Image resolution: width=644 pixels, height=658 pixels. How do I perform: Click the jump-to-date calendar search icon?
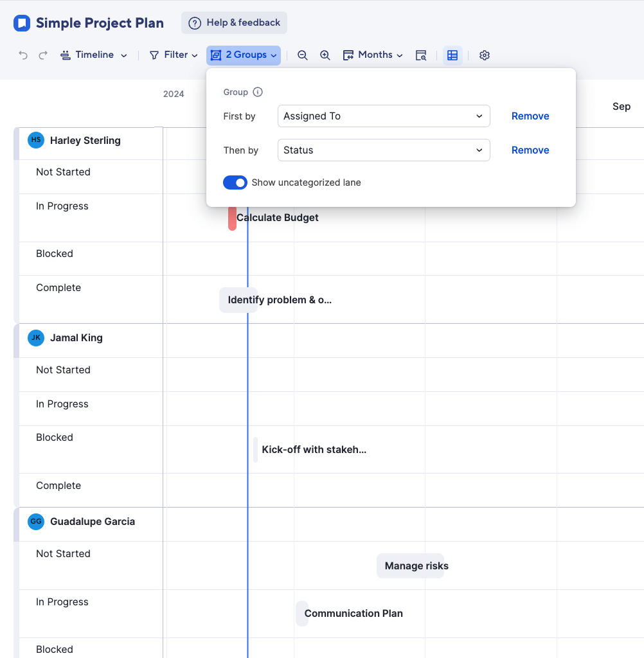click(421, 55)
